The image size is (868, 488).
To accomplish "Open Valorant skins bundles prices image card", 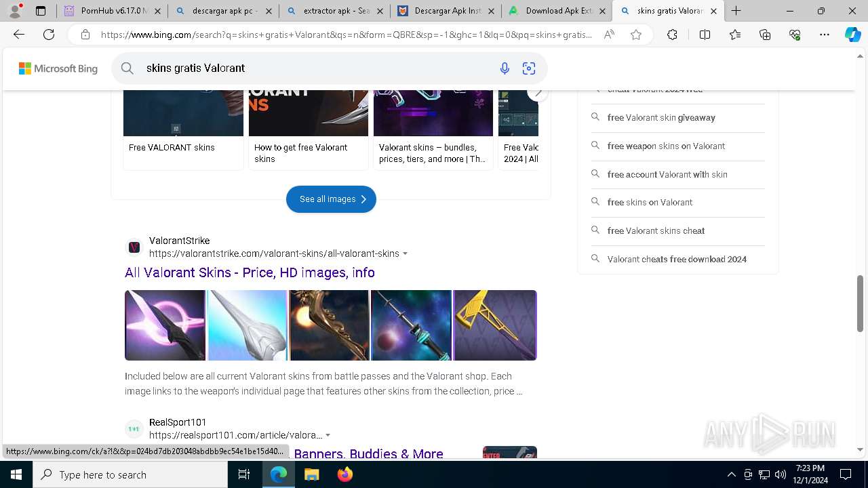I will click(433, 129).
